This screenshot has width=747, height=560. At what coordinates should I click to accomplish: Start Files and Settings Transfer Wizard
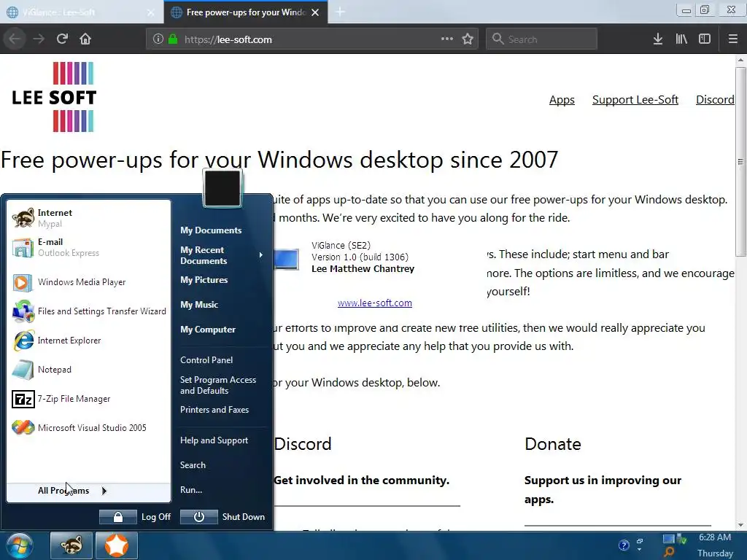[88, 311]
